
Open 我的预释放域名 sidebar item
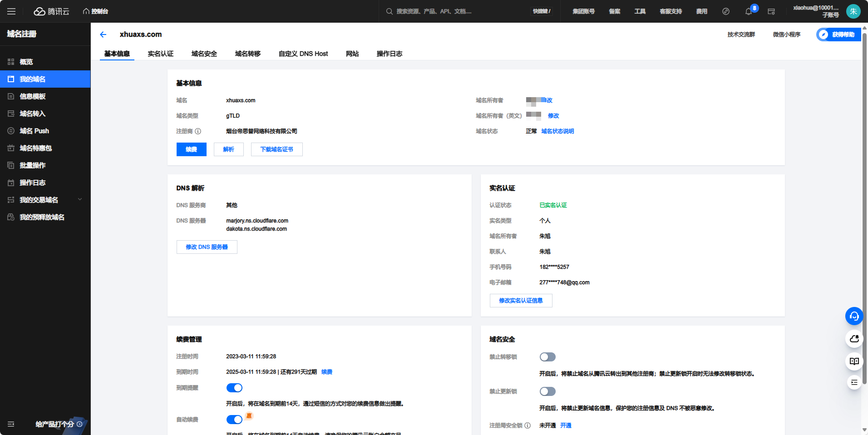pyautogui.click(x=45, y=217)
